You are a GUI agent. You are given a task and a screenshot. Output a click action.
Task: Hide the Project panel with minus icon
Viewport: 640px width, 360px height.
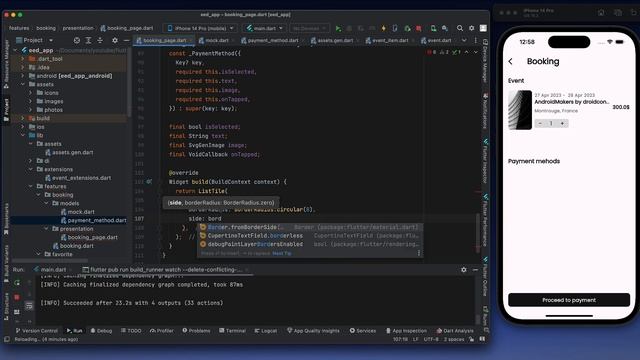click(126, 40)
